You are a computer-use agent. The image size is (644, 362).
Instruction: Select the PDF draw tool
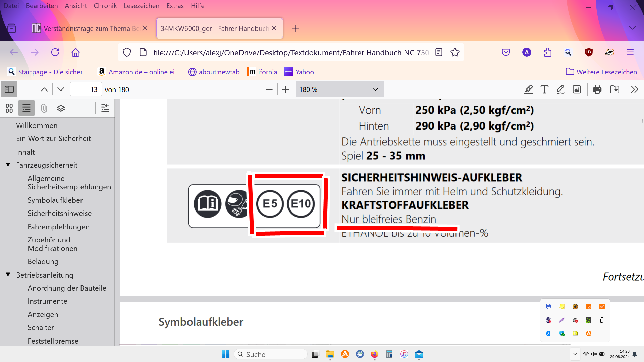tap(560, 89)
